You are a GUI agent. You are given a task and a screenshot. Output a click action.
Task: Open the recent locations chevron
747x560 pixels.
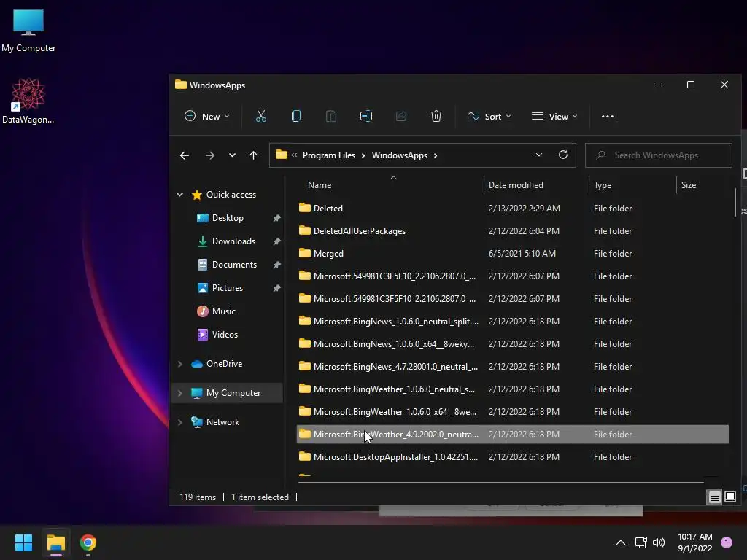pos(232,155)
